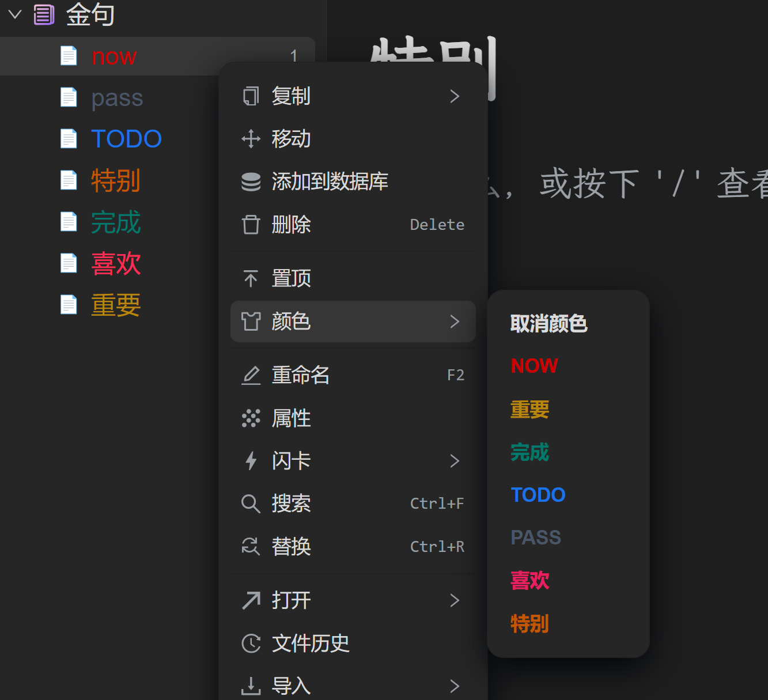Click the dots icon next to 属性
This screenshot has height=700, width=768.
[x=251, y=418]
